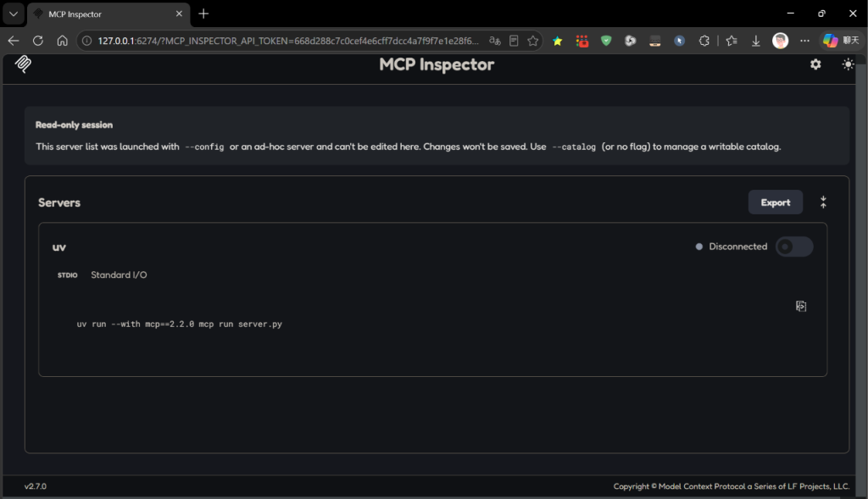
Task: Click the dark box extension icon
Action: pos(655,41)
